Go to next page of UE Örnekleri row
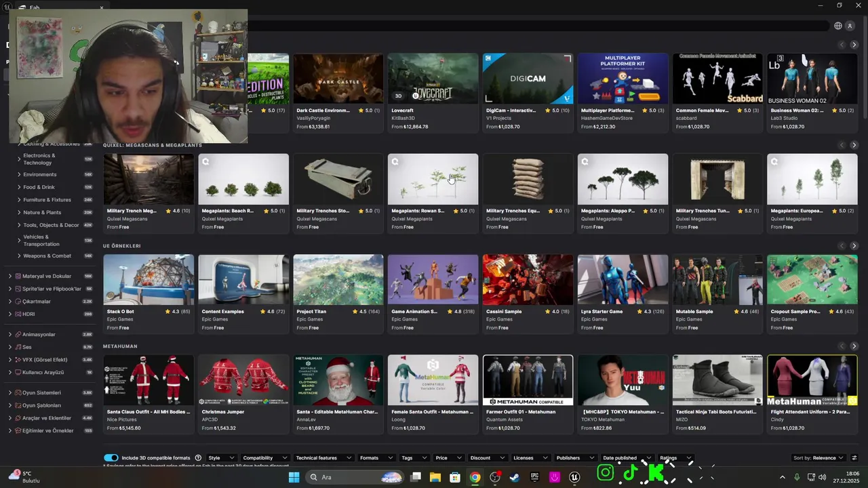The height and width of the screenshot is (488, 868). coord(854,245)
